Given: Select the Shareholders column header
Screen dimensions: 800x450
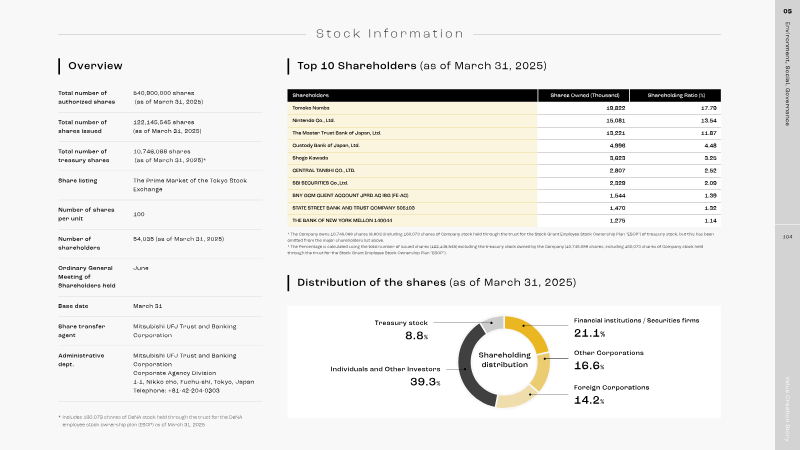Looking at the screenshot, I should (x=412, y=95).
